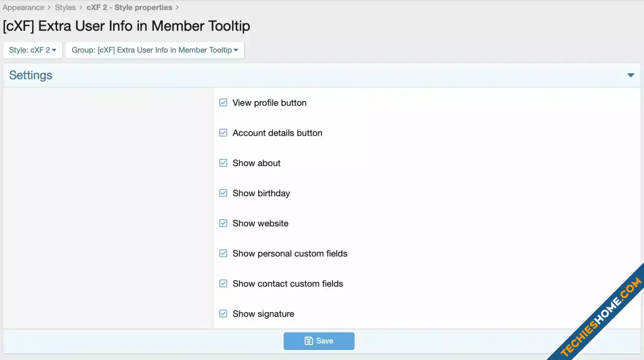
Task: Click the Show website label text
Action: [x=261, y=223]
